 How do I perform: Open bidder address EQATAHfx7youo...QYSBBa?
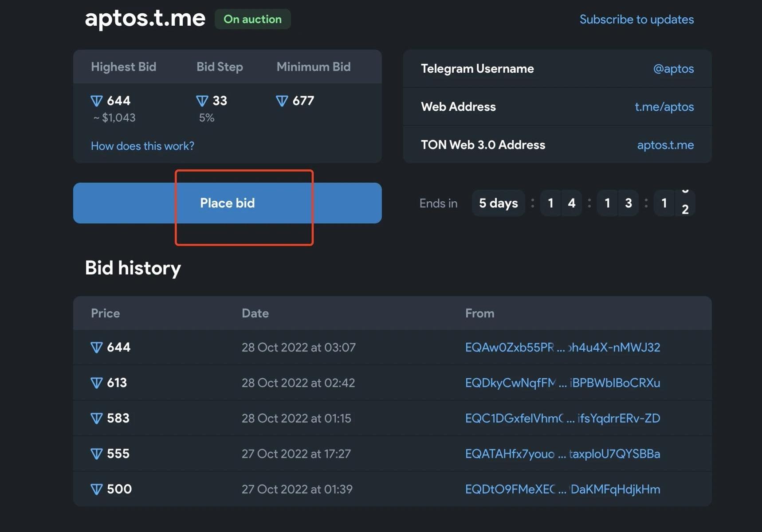tap(562, 454)
